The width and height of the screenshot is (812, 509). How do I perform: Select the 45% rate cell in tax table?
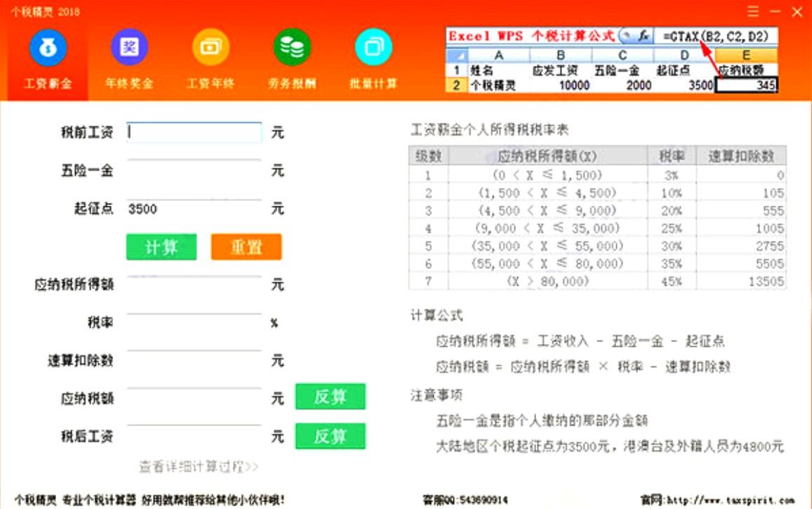click(672, 281)
